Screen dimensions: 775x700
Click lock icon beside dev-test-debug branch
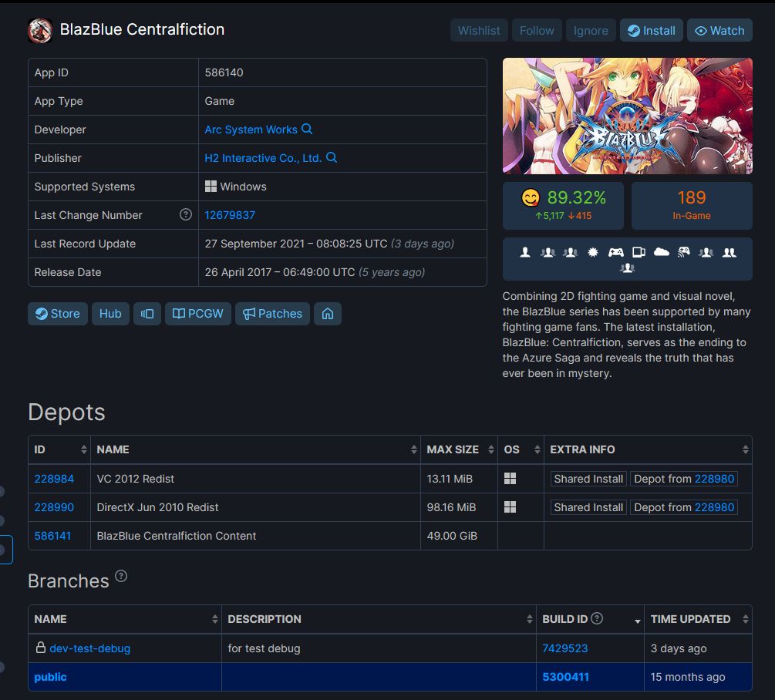tap(41, 647)
